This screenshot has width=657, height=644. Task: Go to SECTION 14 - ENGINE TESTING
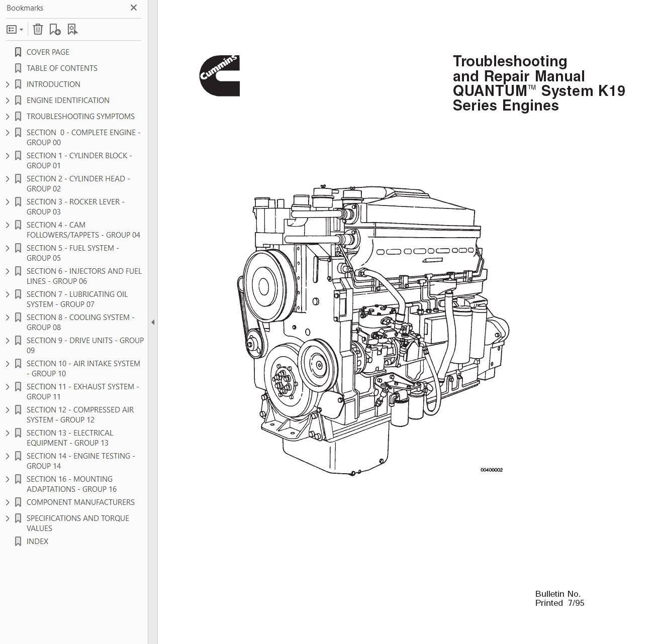click(x=81, y=461)
